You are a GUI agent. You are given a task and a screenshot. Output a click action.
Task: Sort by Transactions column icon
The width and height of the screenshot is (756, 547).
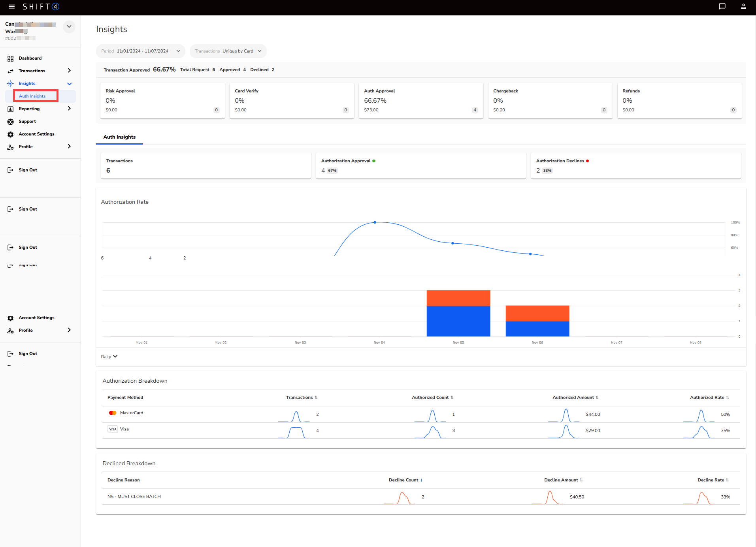(316, 398)
